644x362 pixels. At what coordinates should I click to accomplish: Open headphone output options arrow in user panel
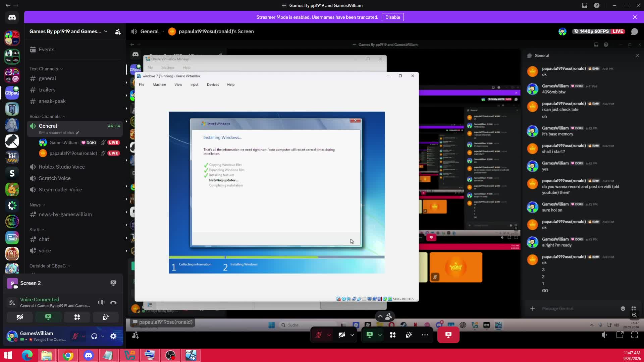pos(103,336)
